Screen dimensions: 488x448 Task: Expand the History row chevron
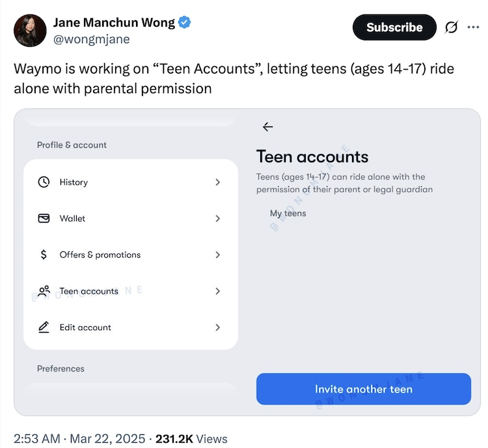pyautogui.click(x=217, y=182)
